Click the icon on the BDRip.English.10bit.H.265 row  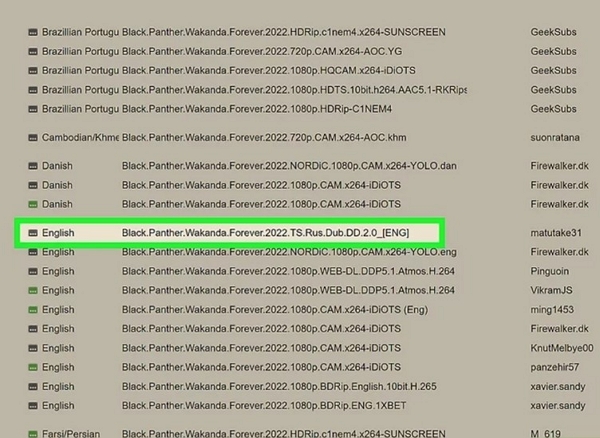(33, 387)
